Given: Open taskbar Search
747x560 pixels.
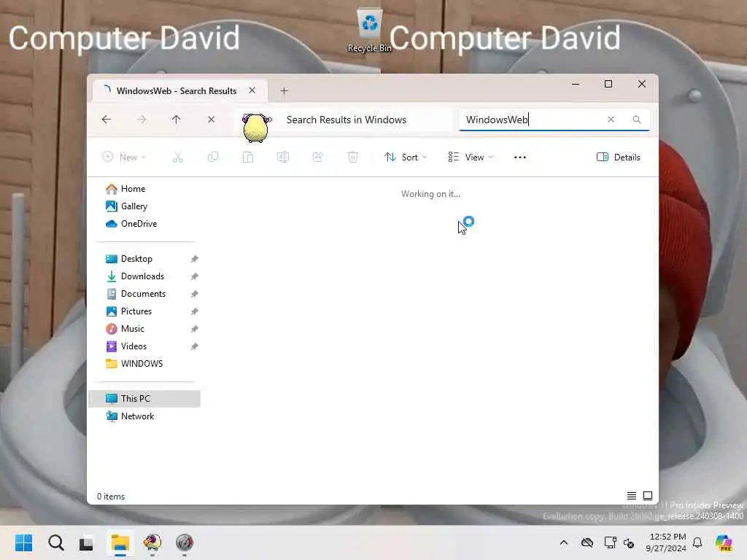Looking at the screenshot, I should (55, 542).
